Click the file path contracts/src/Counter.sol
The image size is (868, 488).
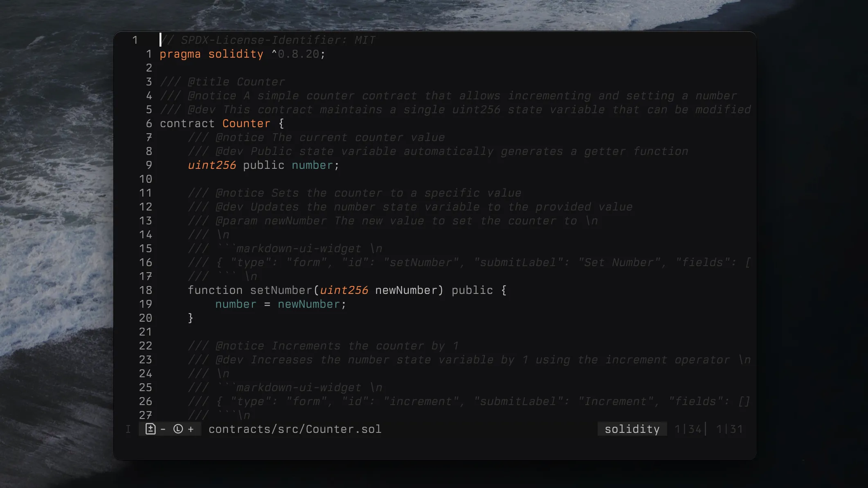click(x=295, y=429)
